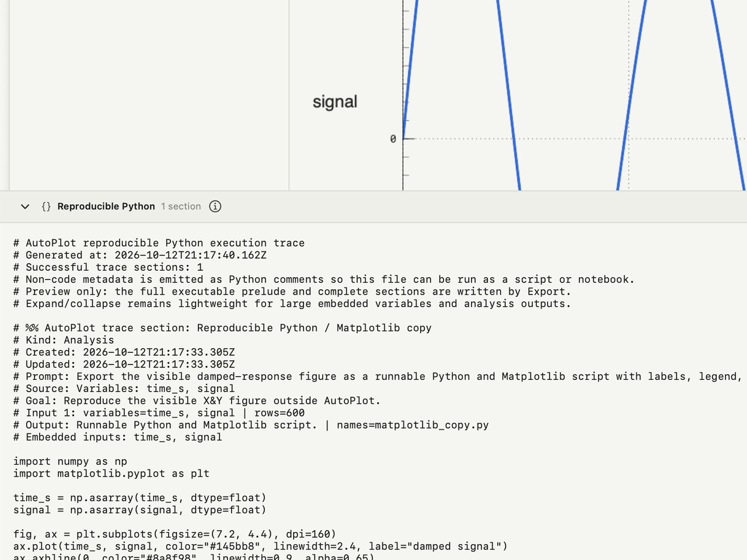Click the line '# Generated at: 2026-10-12T21:17:40.162Z'
Viewport: 747px width, 560px height.
(140, 255)
